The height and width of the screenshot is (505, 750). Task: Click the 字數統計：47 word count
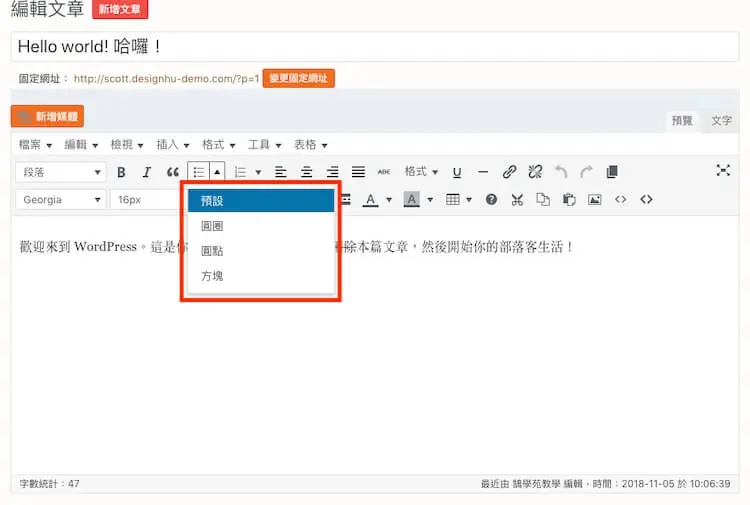[50, 483]
